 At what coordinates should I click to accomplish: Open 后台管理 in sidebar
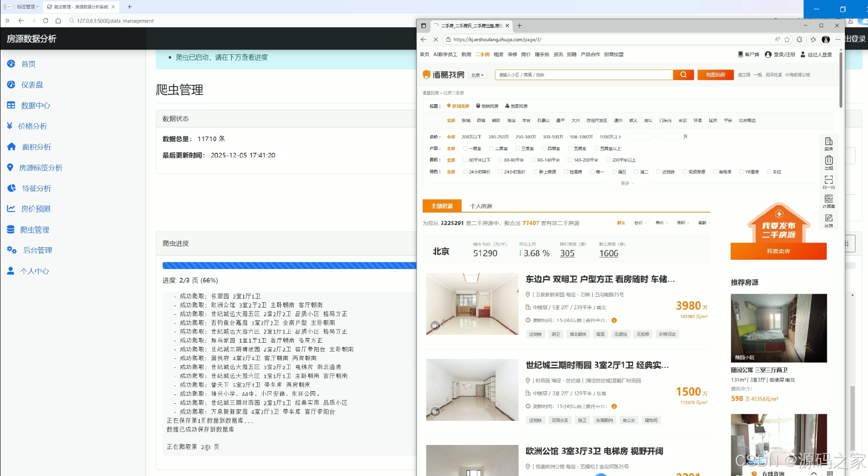pos(29,250)
